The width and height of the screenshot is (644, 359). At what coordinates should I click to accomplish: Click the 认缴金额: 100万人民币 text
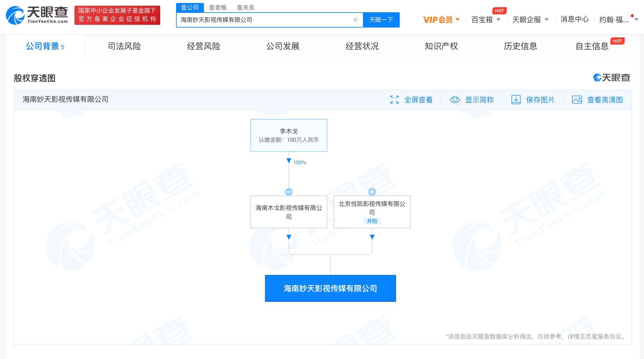pos(289,140)
